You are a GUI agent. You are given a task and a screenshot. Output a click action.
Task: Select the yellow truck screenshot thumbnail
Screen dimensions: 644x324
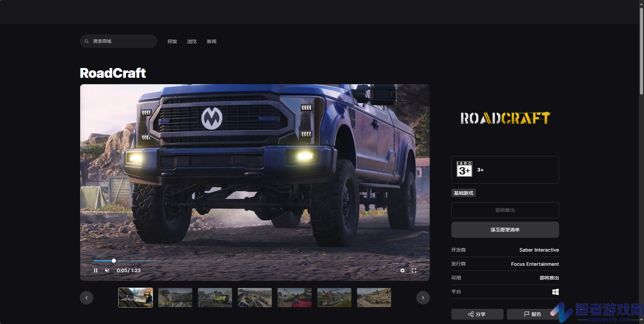[215, 297]
